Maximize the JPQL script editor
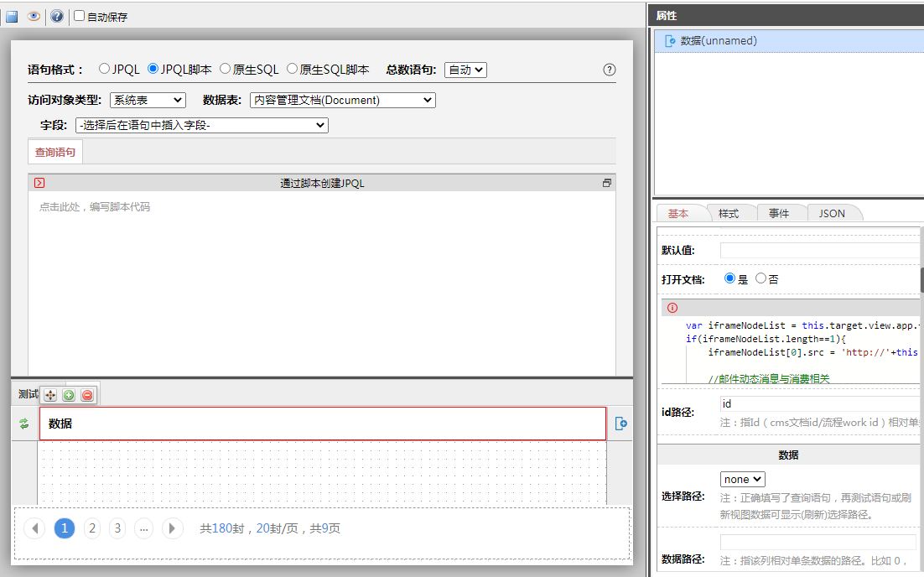Image resolution: width=924 pixels, height=577 pixels. tap(606, 183)
